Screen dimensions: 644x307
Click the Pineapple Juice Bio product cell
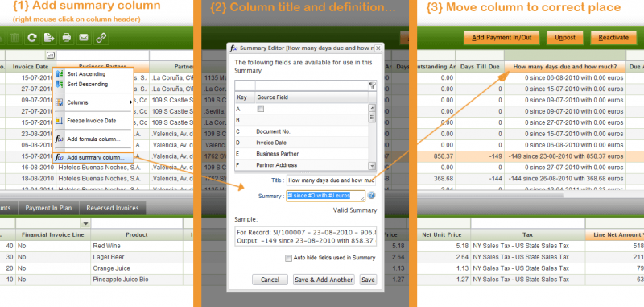[137, 280]
